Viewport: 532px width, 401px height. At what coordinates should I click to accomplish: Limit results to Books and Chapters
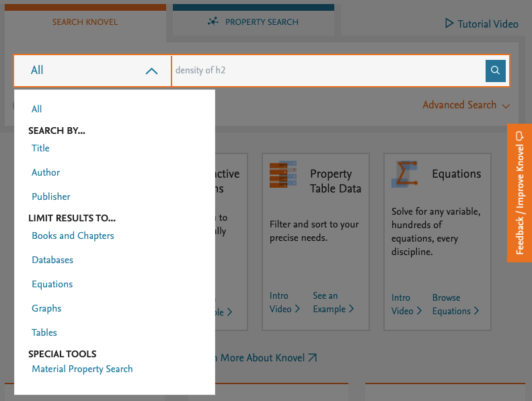pos(73,235)
